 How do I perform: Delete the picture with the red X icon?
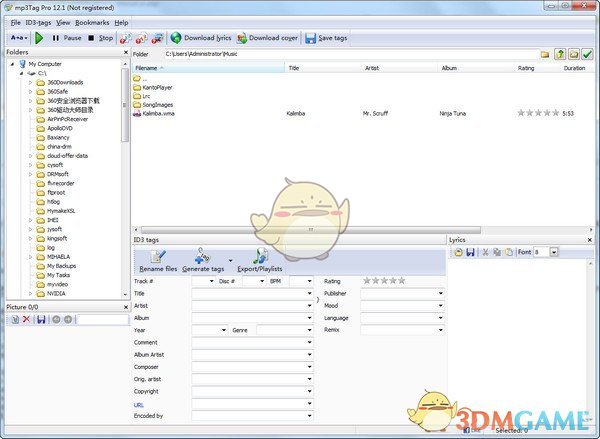click(x=26, y=319)
